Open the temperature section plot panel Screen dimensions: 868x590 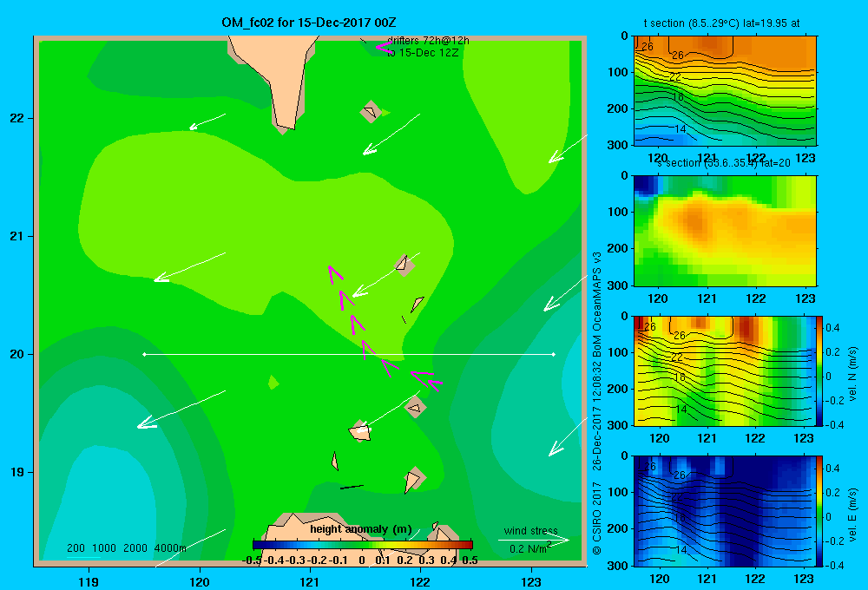725,90
